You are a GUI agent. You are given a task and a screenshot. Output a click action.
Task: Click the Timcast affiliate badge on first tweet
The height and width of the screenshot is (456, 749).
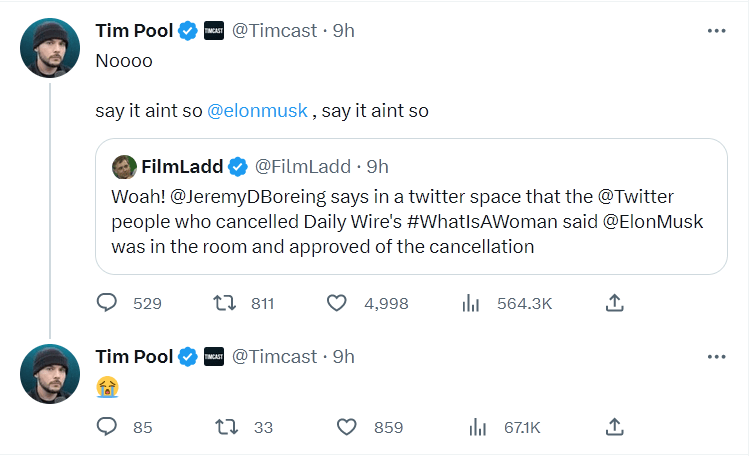[214, 31]
